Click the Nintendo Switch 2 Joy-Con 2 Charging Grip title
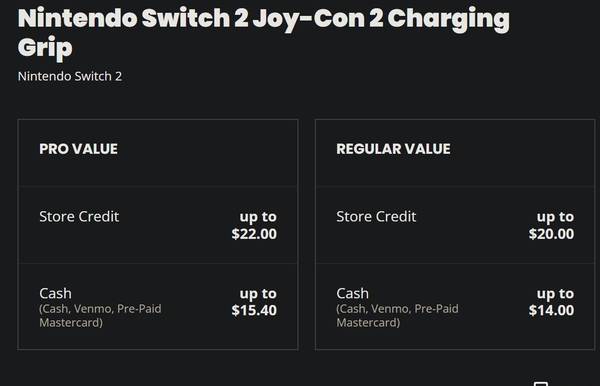The width and height of the screenshot is (600, 386). tap(264, 33)
